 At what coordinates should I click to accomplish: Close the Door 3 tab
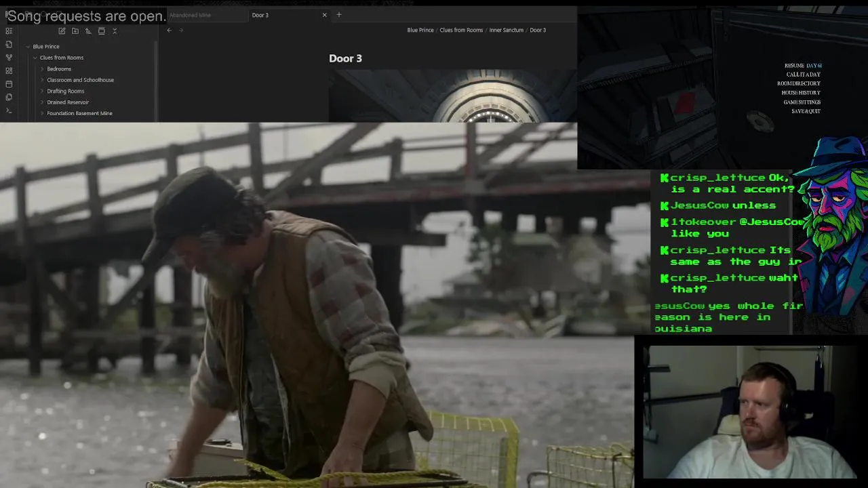click(324, 15)
